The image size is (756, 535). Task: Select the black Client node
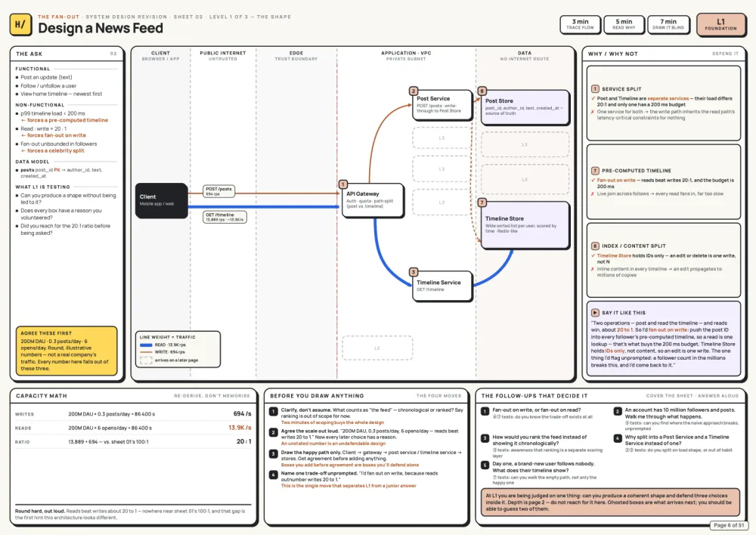tap(162, 200)
